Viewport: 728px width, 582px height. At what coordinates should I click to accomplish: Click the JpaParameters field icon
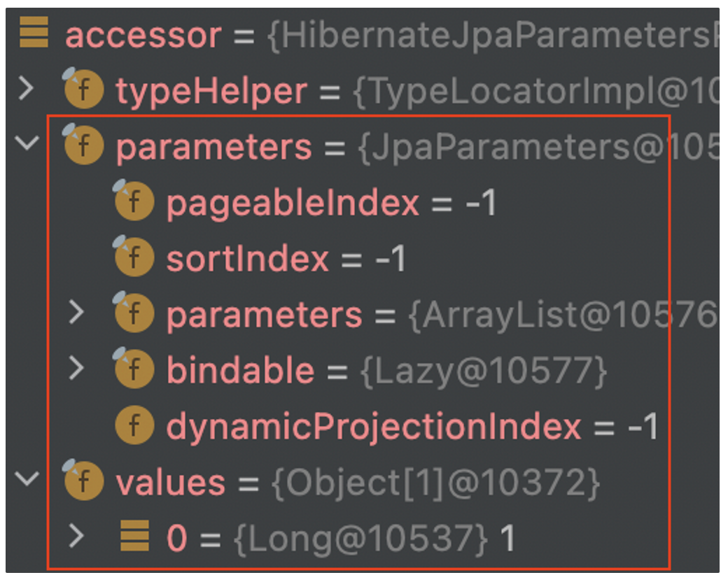(x=83, y=144)
